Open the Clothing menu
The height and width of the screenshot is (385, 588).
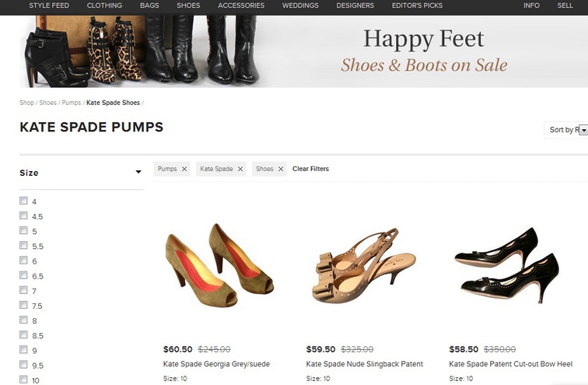[104, 5]
